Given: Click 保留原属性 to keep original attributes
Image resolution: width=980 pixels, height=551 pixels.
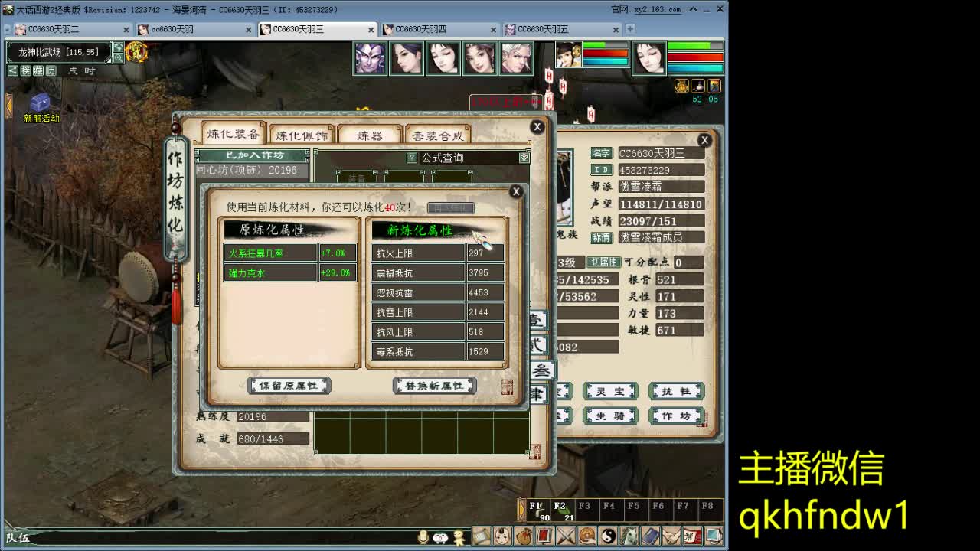Looking at the screenshot, I should [289, 386].
